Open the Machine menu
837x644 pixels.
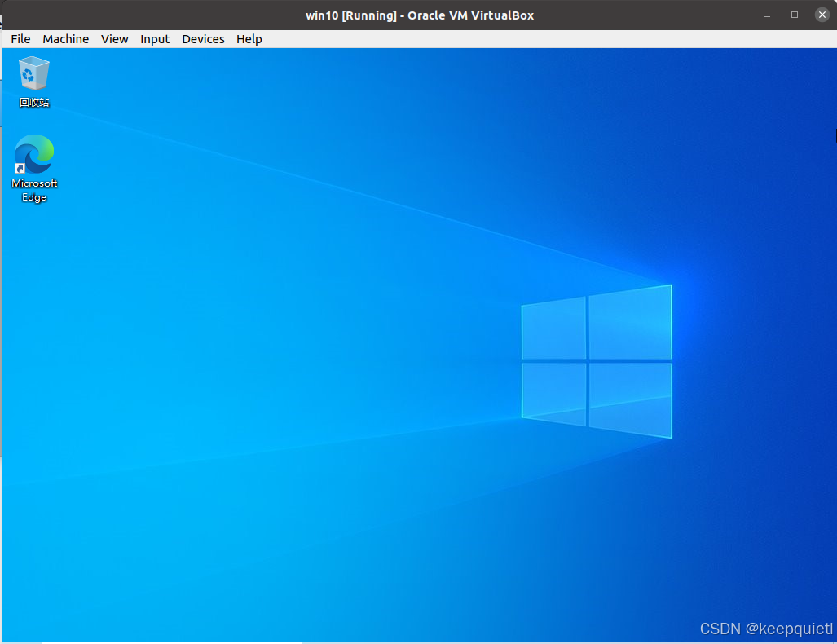coord(65,39)
